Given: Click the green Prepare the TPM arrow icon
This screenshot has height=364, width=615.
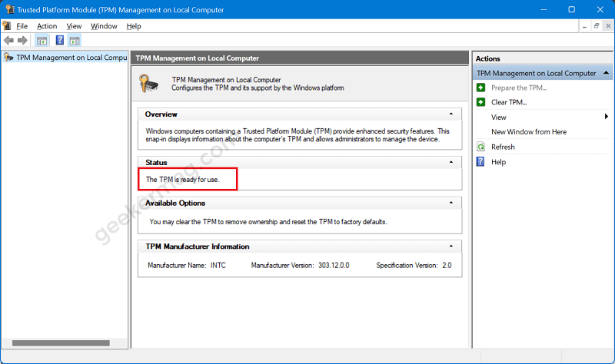Looking at the screenshot, I should point(481,88).
